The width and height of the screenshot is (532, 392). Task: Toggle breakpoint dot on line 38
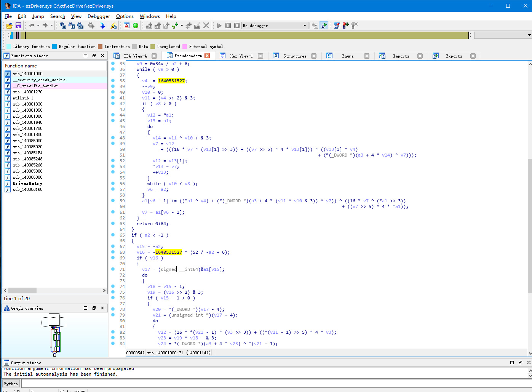click(x=113, y=81)
